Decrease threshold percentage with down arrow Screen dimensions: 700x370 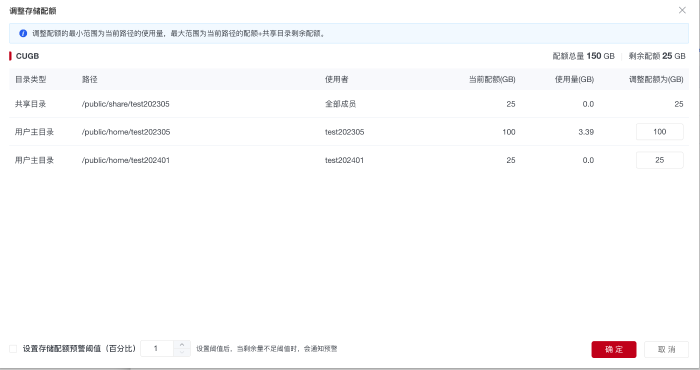[x=182, y=352]
